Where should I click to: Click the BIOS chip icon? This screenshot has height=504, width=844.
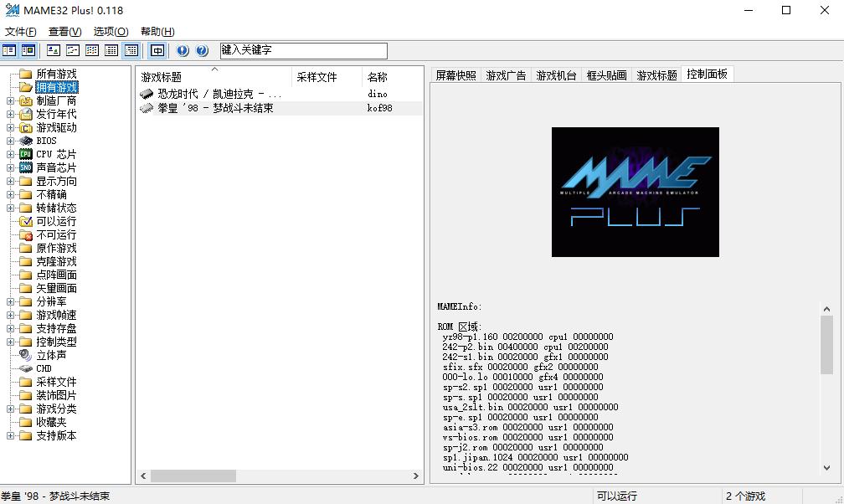pyautogui.click(x=26, y=141)
